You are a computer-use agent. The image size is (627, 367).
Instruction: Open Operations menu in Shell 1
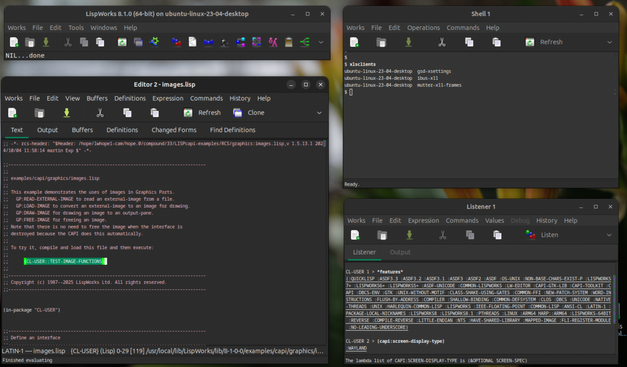(x=423, y=28)
